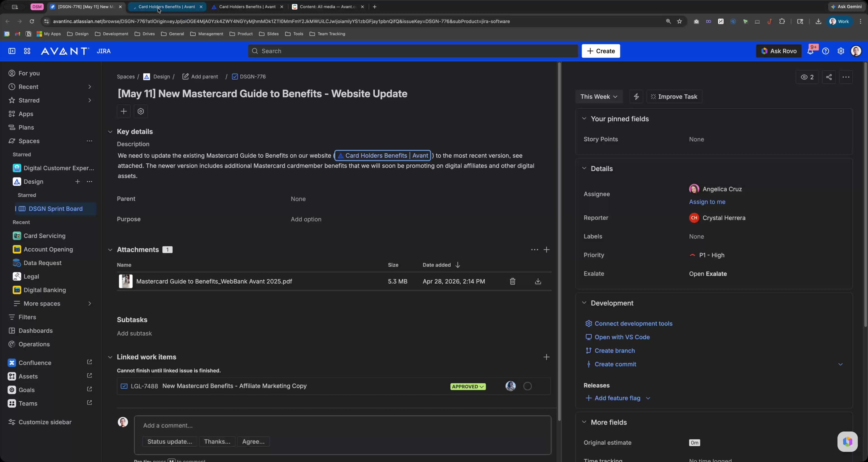Download the Mastercard Guide PDF attachment
Screen dimensions: 868x462
tap(538, 281)
